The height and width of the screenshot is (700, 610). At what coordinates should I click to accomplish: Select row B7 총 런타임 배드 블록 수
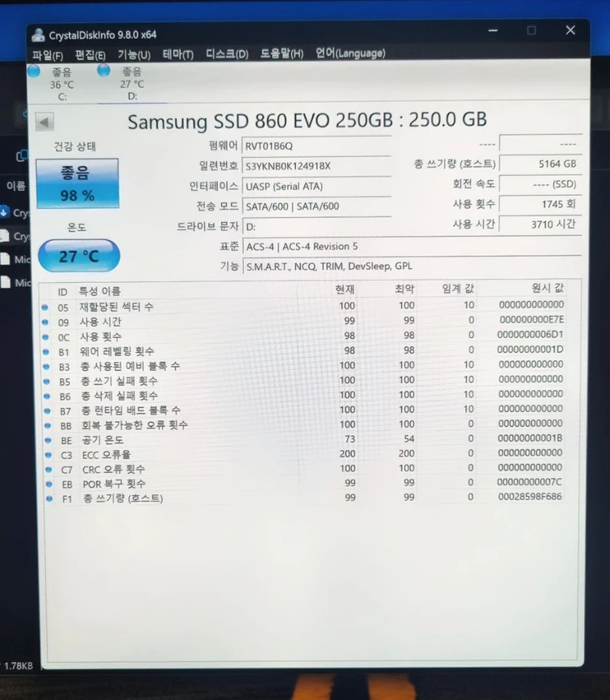pos(303,410)
